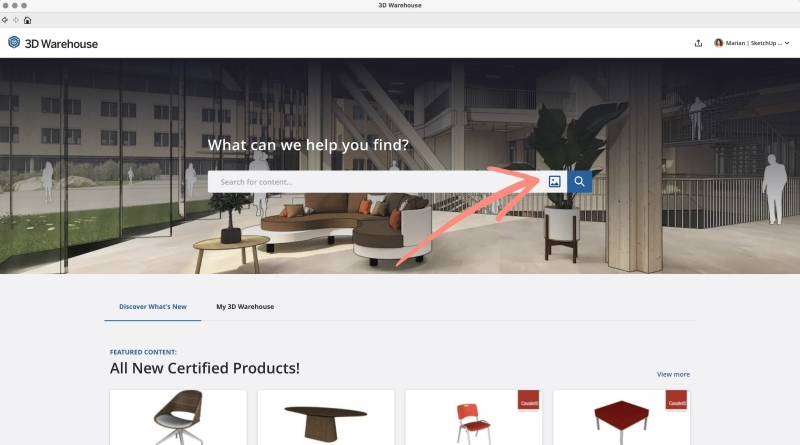Click the image search icon in search bar

point(554,182)
